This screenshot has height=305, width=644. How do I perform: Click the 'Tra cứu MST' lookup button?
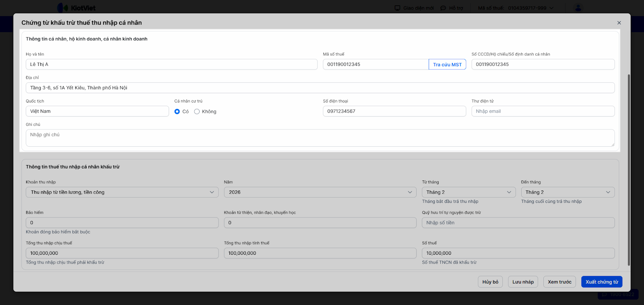[x=447, y=65]
